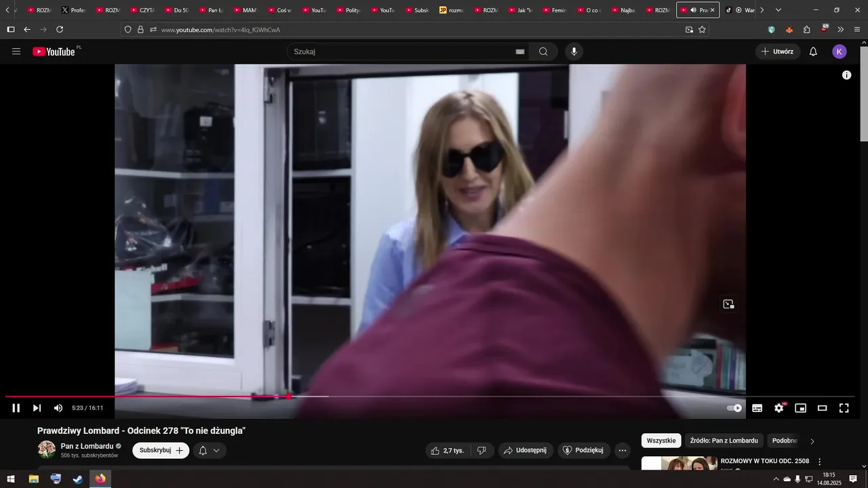The width and height of the screenshot is (868, 488).
Task: Open site permissions lock icon
Action: (x=140, y=30)
